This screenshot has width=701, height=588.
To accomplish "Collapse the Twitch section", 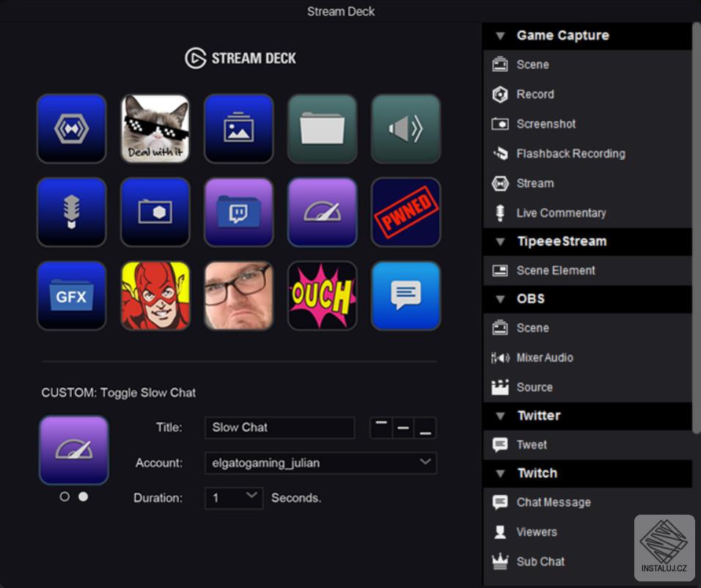I will point(500,474).
